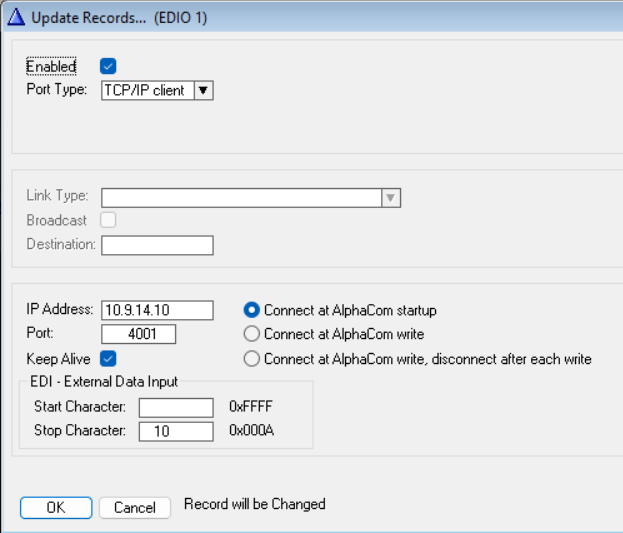Click the Stop Character field showing 10
The width and height of the screenshot is (623, 533).
coord(176,432)
